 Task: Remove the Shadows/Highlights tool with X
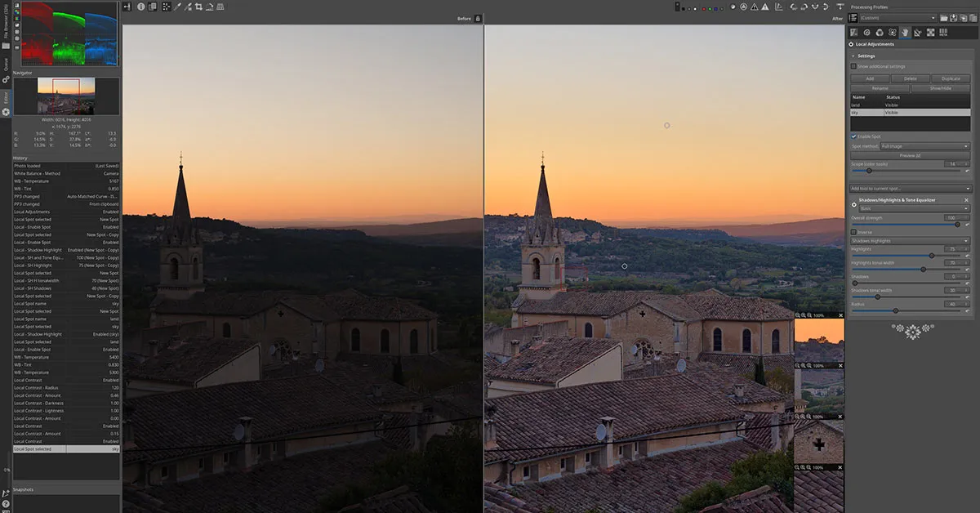point(967,199)
